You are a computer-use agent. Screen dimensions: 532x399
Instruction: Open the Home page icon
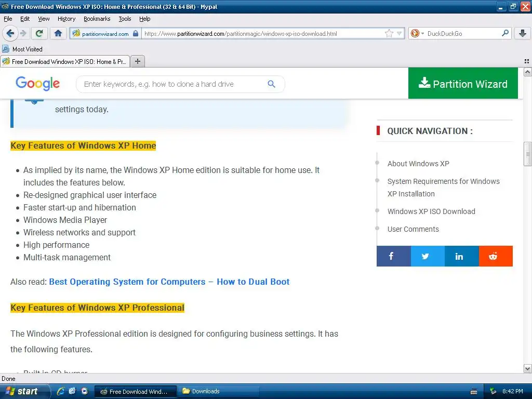click(x=58, y=33)
